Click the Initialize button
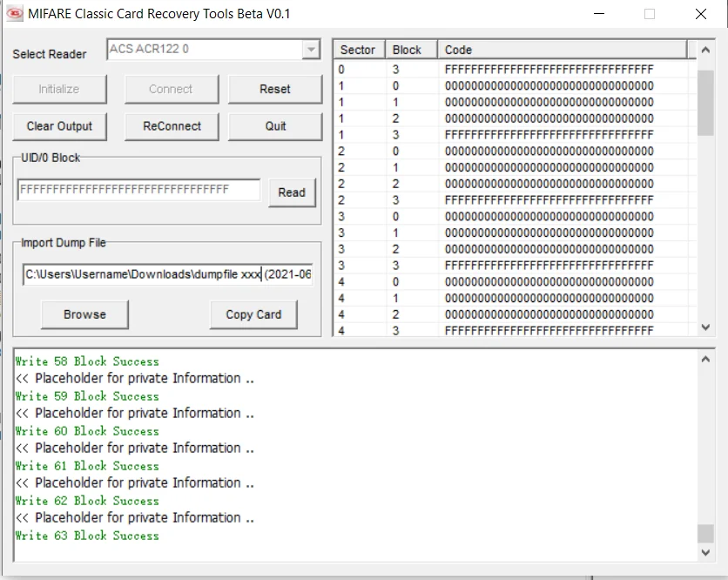The width and height of the screenshot is (728, 580). (59, 89)
